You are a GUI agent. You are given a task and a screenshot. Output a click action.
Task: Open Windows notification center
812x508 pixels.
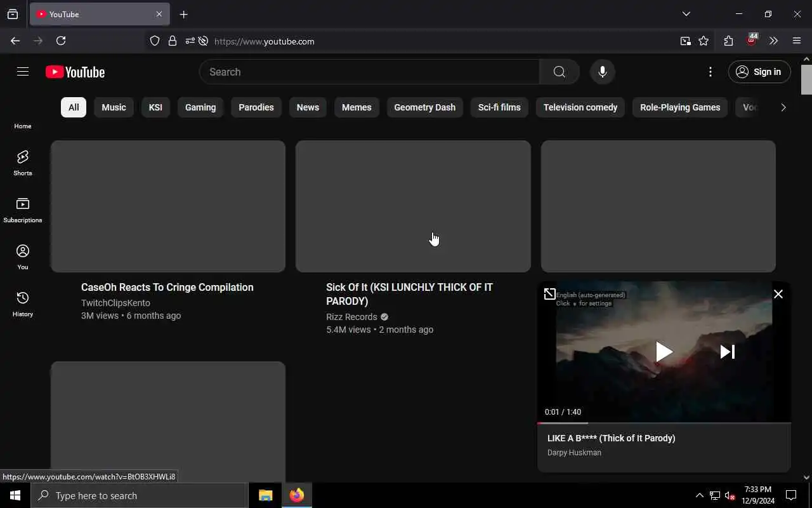coord(791,495)
